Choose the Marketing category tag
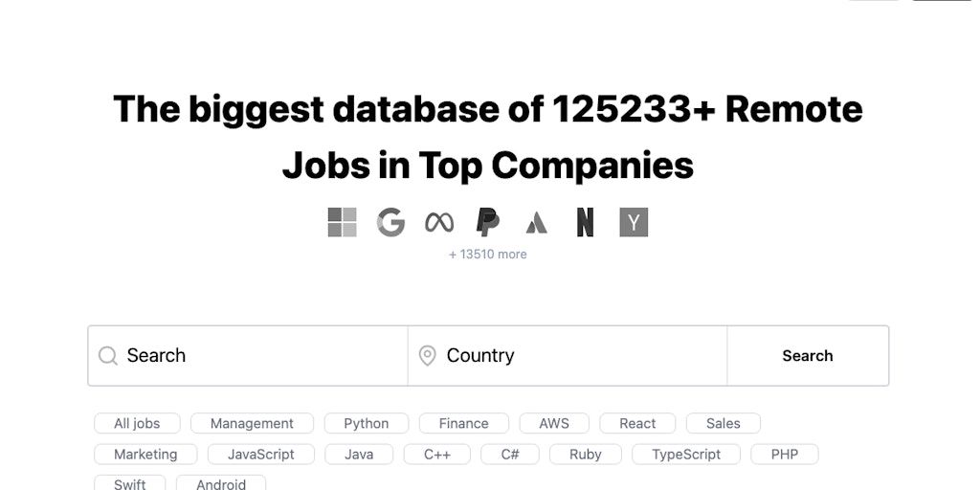Viewport: 980px width, 490px height. point(145,454)
